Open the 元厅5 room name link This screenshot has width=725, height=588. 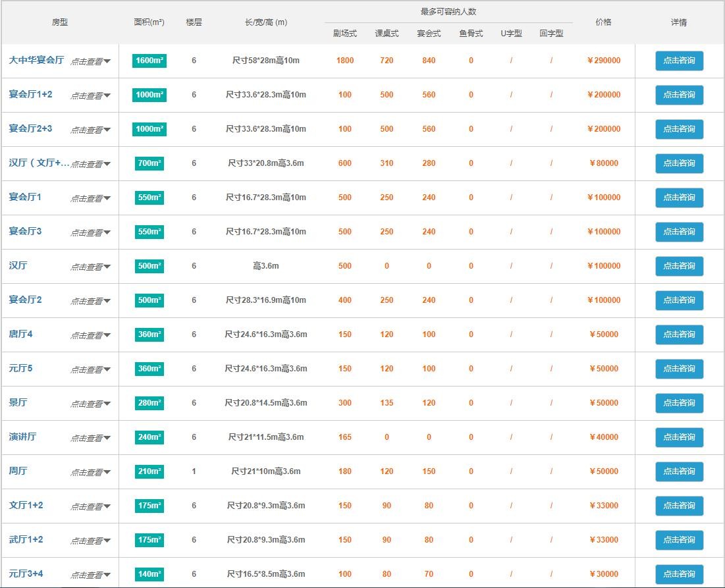coord(20,369)
